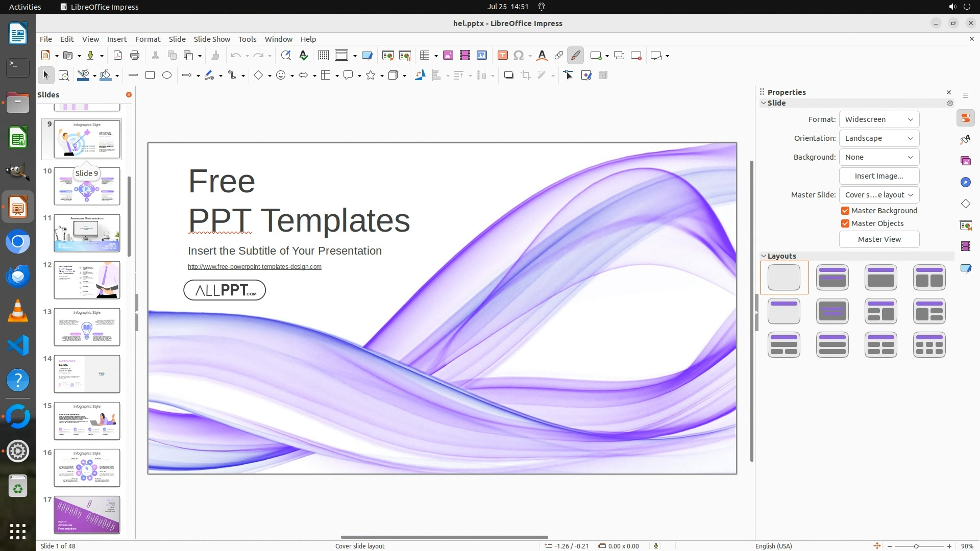Click the zoom slider in status bar
The image size is (980, 551).
[916, 546]
